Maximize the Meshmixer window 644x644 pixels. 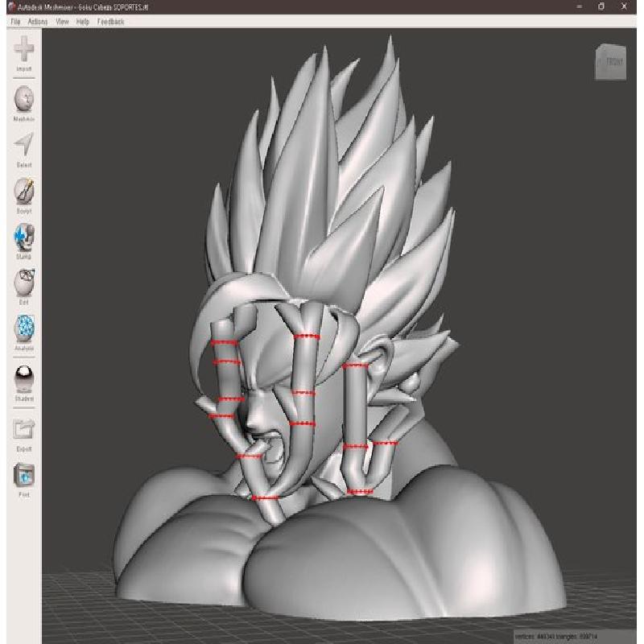601,6
